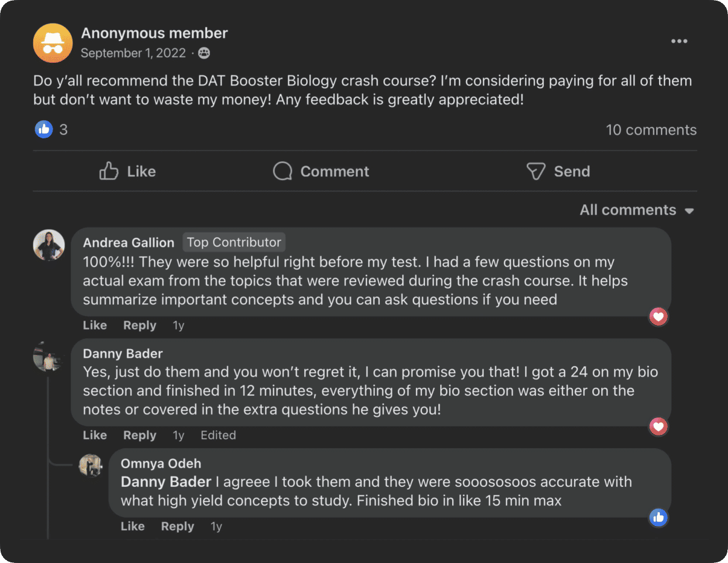The width and height of the screenshot is (728, 563).
Task: Open Danny Bader's profile by clicking his name
Action: (123, 353)
